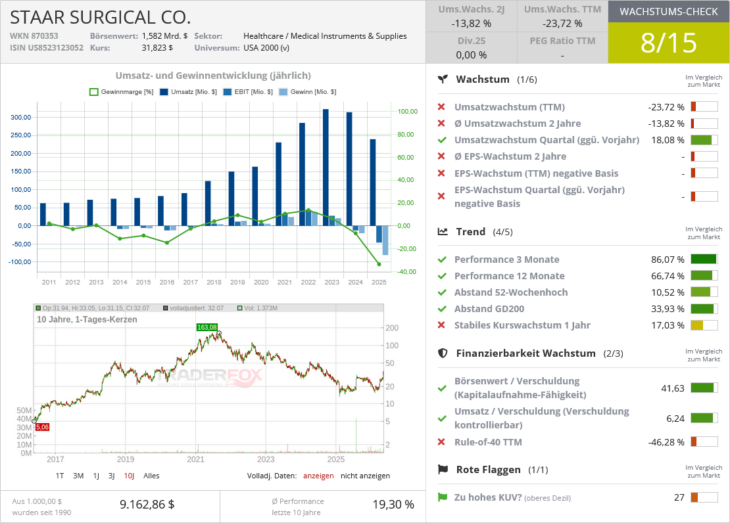Click red X next to Rule-of-40 TTM
Screen dimensions: 730x523
(x=441, y=441)
